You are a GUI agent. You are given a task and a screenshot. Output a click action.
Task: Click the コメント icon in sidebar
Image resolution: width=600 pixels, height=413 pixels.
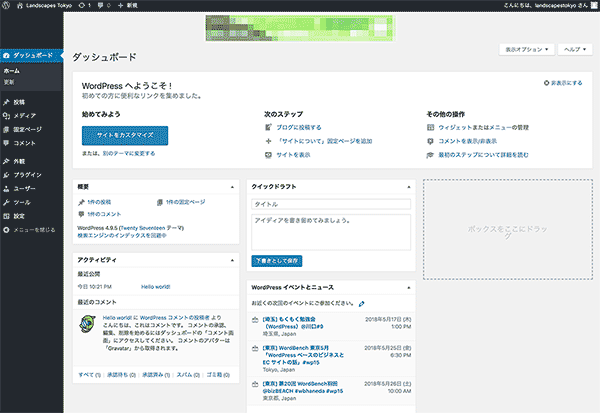pos(6,143)
